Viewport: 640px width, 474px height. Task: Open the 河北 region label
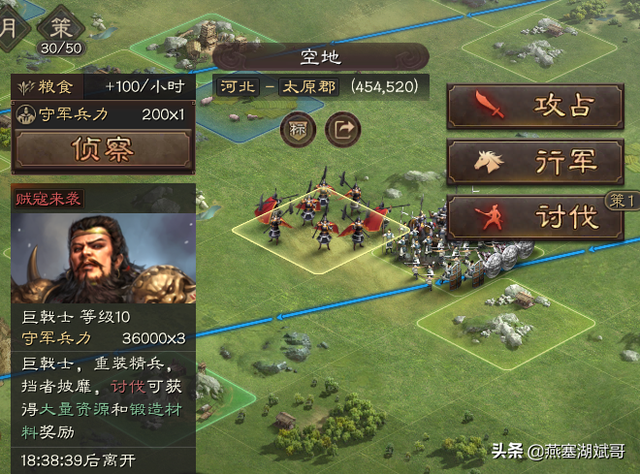click(x=238, y=87)
